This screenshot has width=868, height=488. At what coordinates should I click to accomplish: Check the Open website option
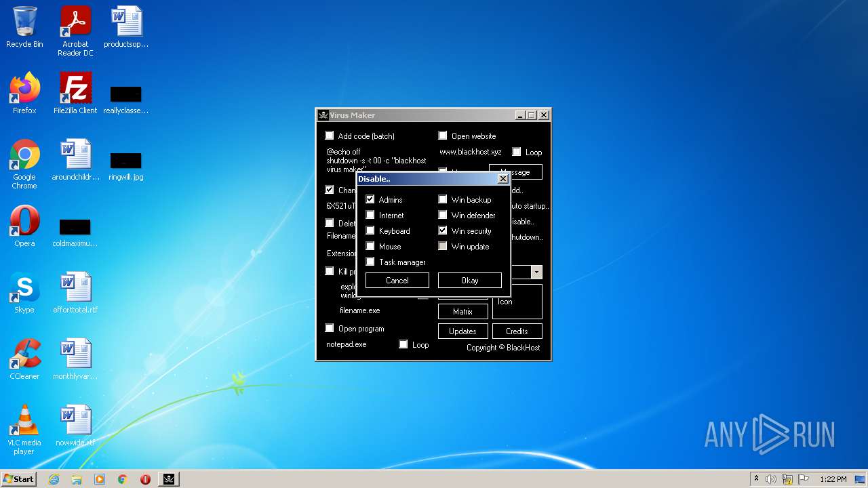pyautogui.click(x=443, y=136)
